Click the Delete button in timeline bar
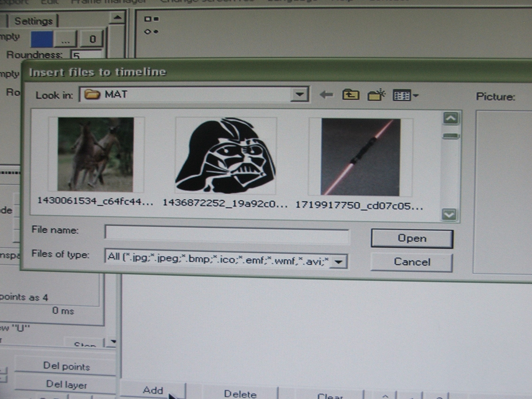The height and width of the screenshot is (399, 532). [240, 393]
